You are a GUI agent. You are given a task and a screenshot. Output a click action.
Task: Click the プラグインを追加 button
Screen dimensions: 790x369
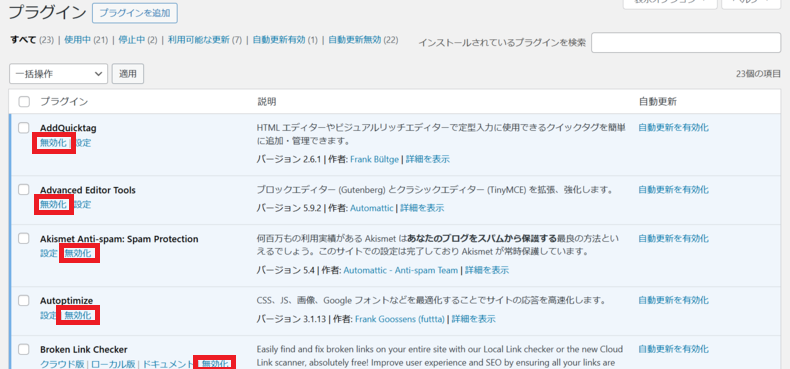[135, 14]
